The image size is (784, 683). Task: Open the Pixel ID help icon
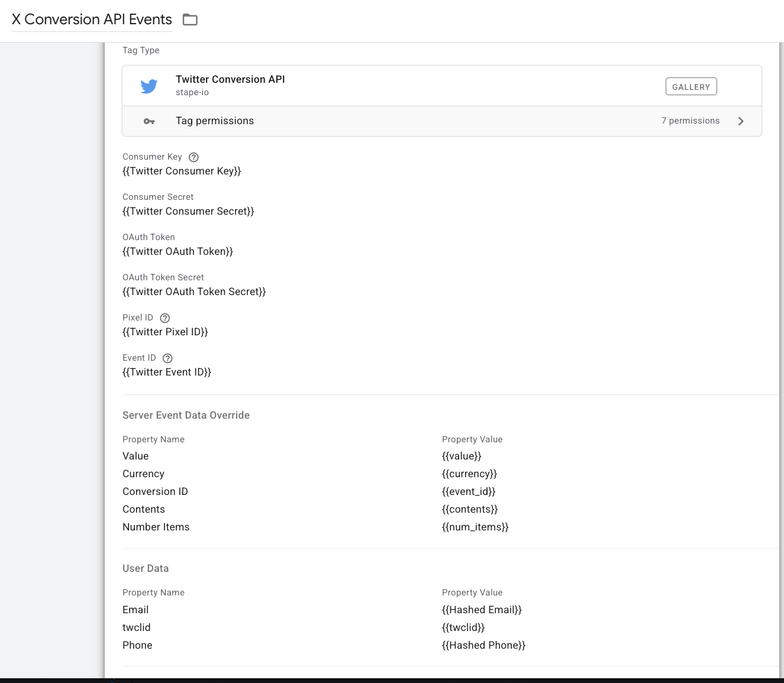click(165, 318)
